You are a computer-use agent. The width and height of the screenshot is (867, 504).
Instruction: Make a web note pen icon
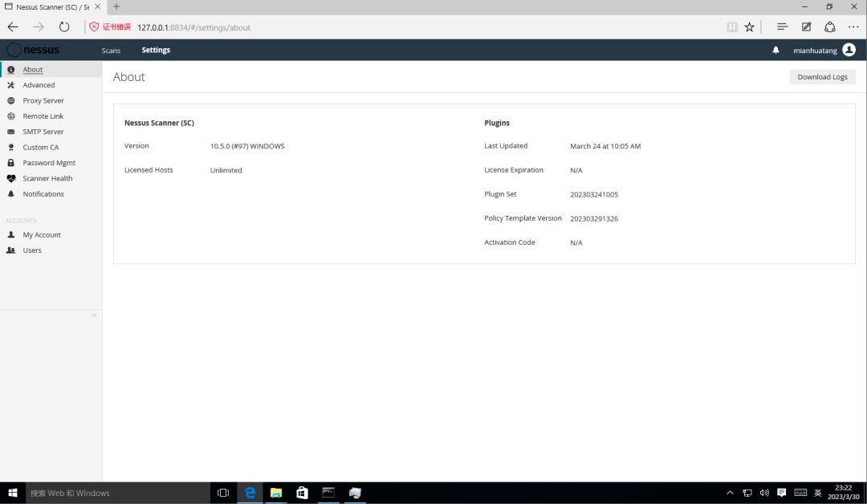[x=807, y=27]
